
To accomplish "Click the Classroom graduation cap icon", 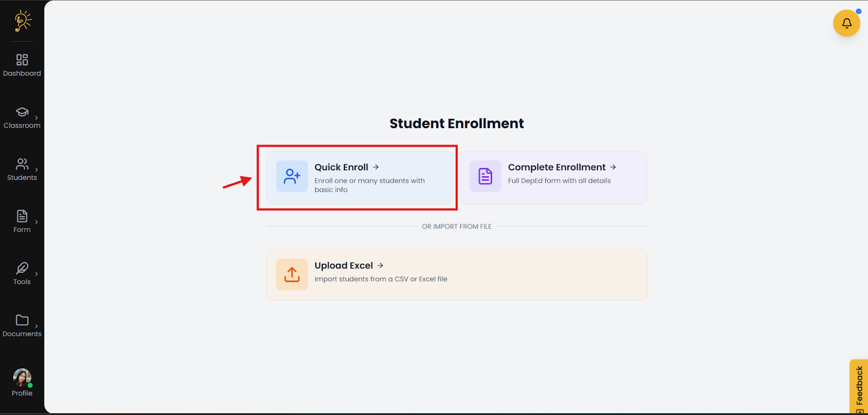I will pyautogui.click(x=22, y=112).
